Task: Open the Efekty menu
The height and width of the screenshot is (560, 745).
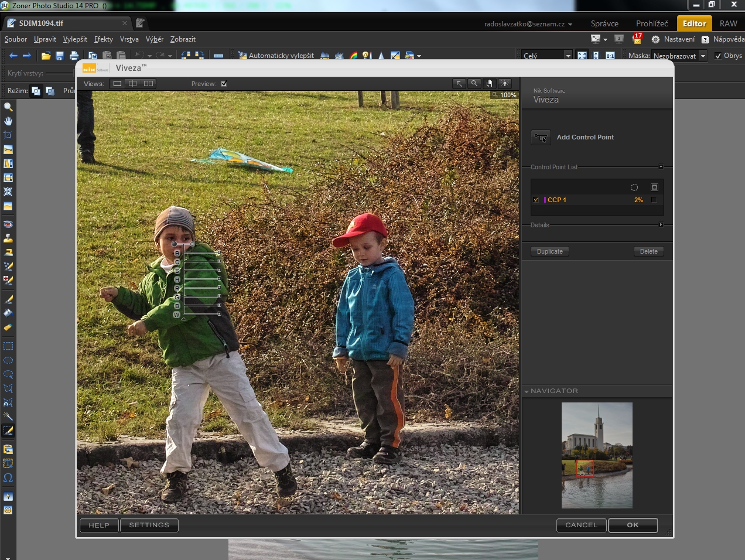Action: click(x=103, y=39)
